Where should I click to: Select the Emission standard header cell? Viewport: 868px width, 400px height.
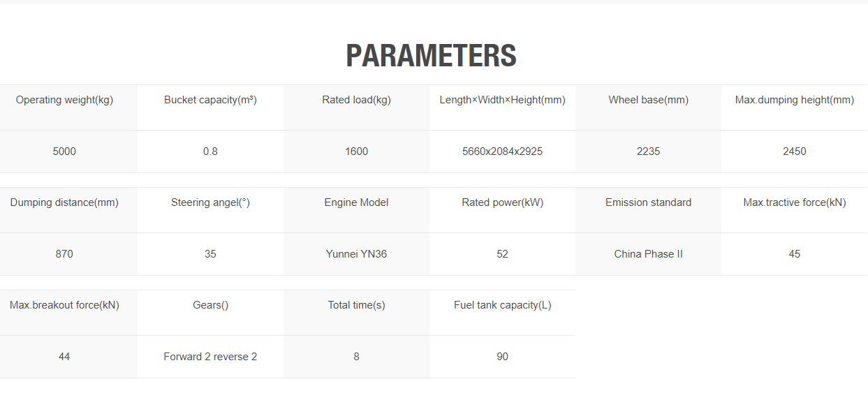(648, 210)
